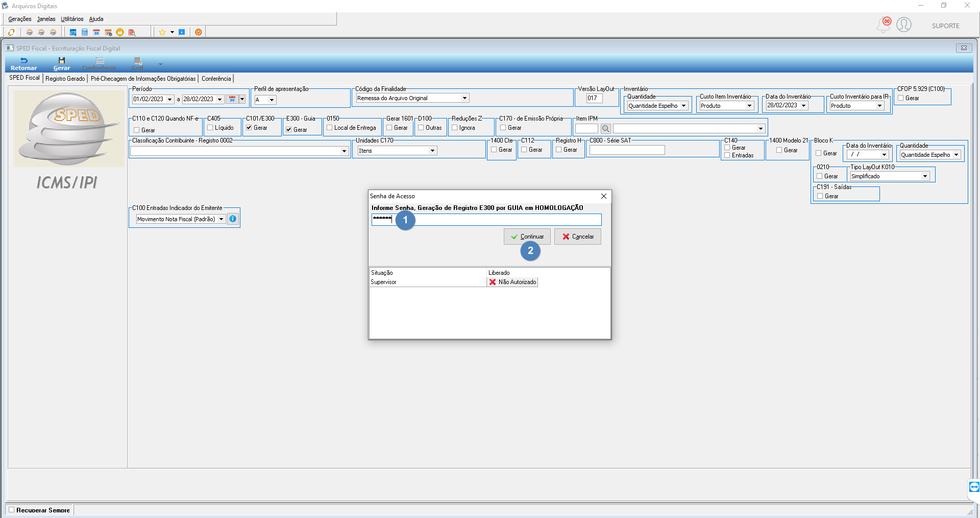Click the Conferência list icon button
980x518 pixels.
[99, 64]
